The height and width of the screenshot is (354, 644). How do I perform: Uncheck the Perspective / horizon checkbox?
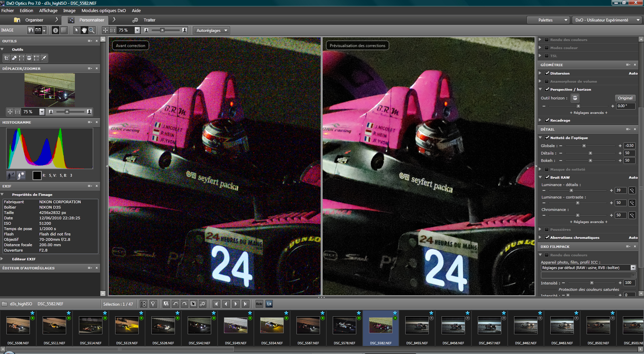click(547, 89)
